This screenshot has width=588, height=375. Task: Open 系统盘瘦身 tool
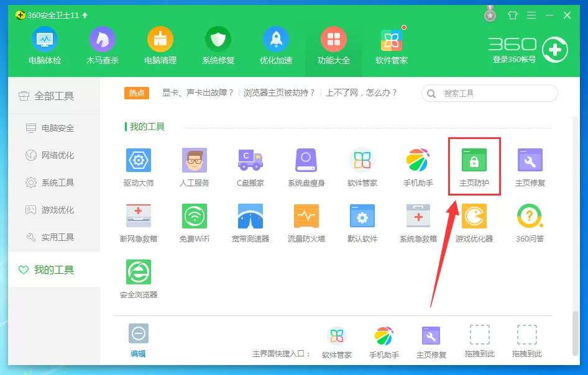point(306,167)
